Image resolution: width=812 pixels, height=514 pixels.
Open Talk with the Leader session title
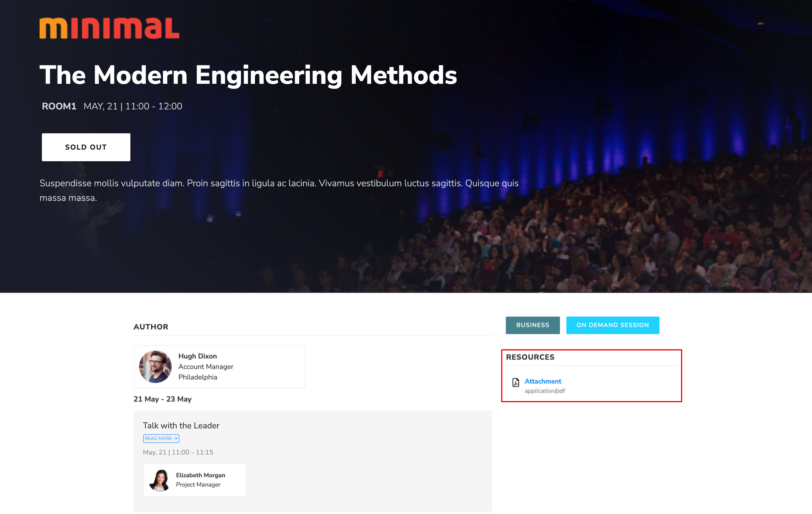point(181,425)
